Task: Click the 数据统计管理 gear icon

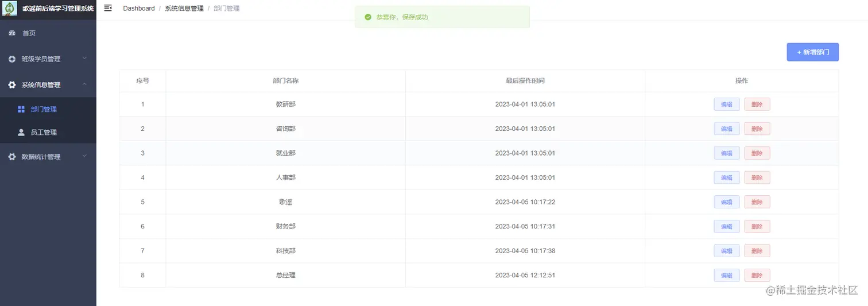Action: (x=12, y=157)
